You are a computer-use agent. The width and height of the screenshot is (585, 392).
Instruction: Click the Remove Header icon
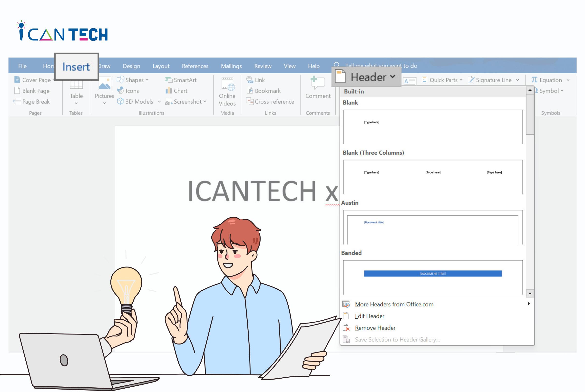click(x=346, y=327)
